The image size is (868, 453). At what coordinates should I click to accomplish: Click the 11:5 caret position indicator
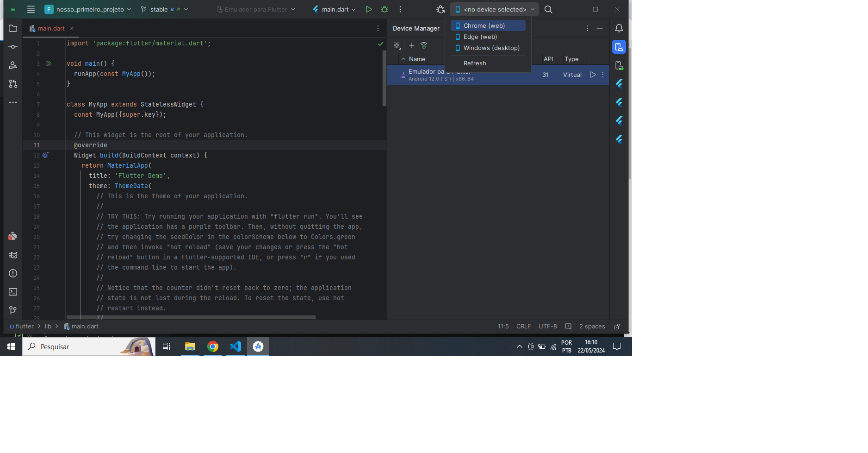(503, 327)
